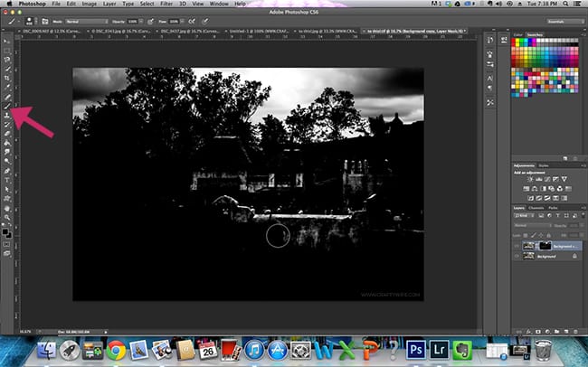This screenshot has height=367, width=588.
Task: Toggle airbrush mode in options bar
Action: (192, 22)
